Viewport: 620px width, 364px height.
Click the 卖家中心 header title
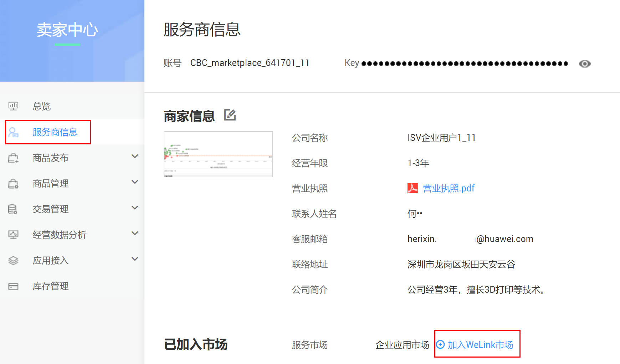click(67, 30)
